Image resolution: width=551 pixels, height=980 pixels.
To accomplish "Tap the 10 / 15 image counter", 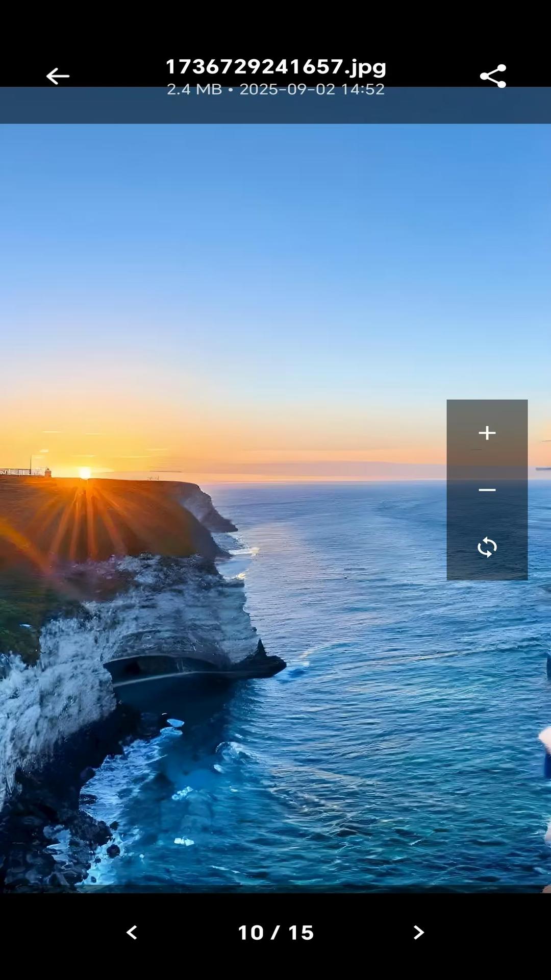I will [275, 933].
